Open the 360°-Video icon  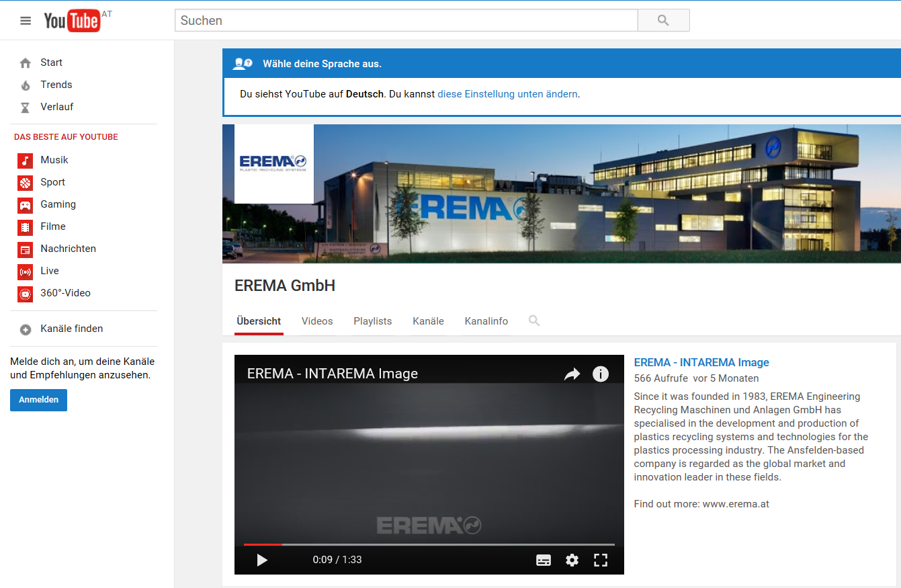click(x=26, y=294)
